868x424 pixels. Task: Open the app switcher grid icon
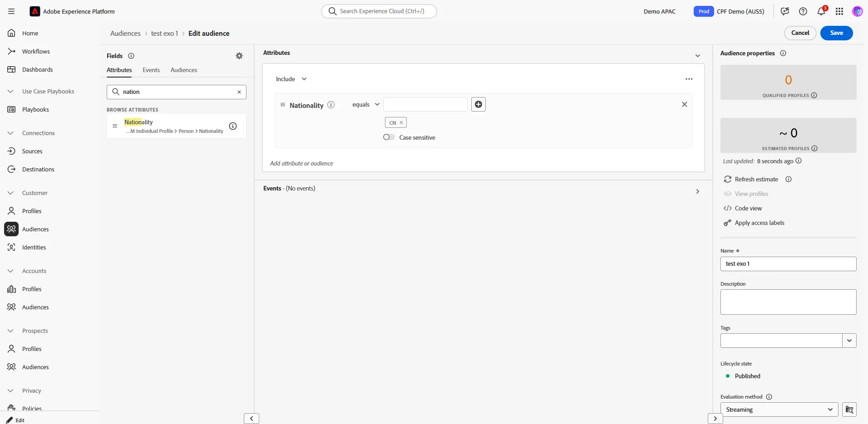point(839,11)
